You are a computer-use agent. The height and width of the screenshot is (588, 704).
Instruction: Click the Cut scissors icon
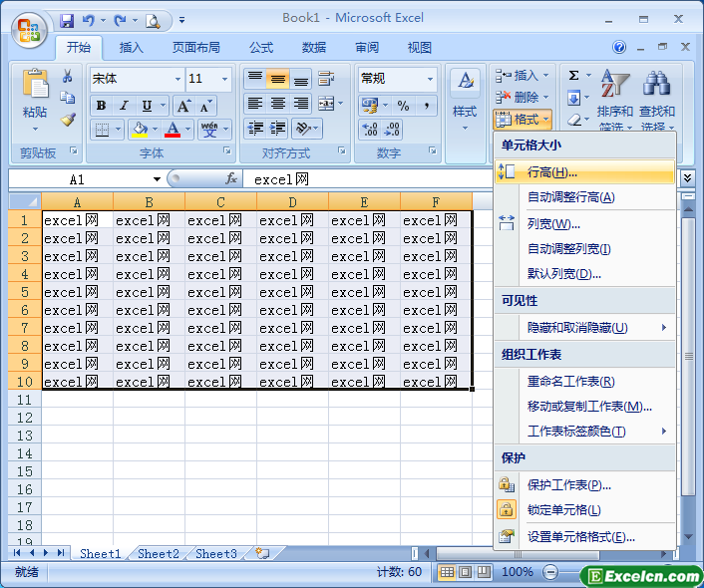(68, 77)
